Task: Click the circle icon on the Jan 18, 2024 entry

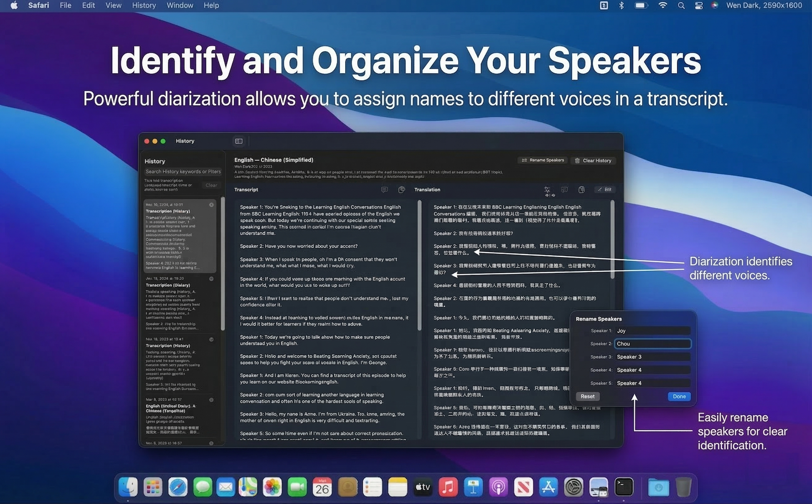Action: click(211, 279)
